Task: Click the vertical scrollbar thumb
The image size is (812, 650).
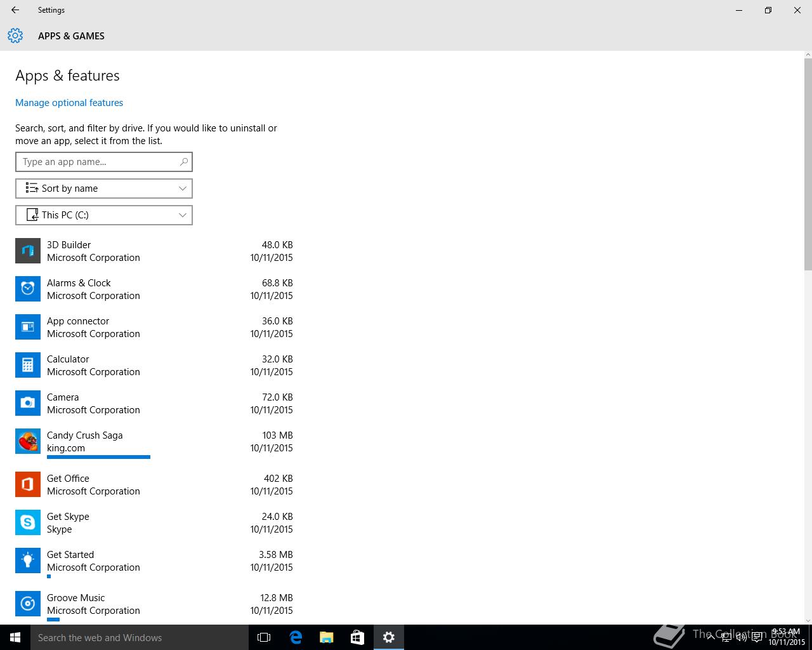Action: pos(808,164)
